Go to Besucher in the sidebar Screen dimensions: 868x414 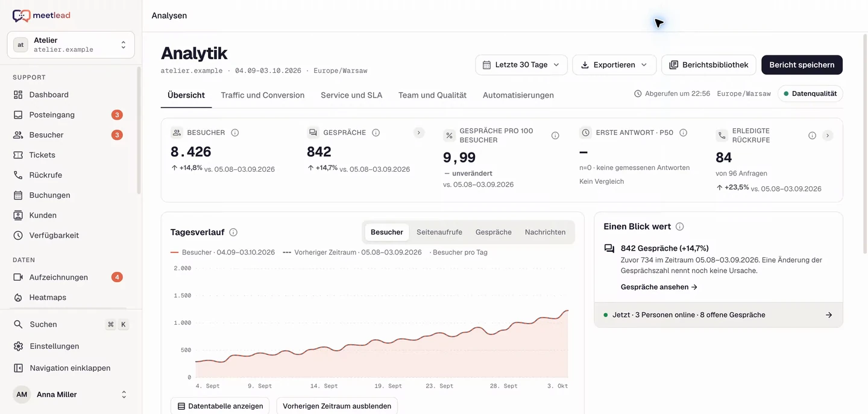[70, 135]
